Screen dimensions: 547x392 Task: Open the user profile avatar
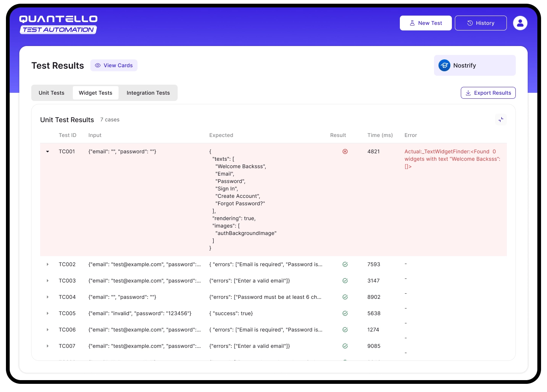pos(520,23)
